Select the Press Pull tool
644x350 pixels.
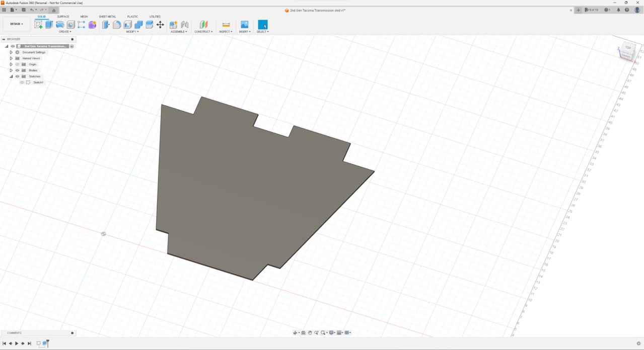[106, 25]
